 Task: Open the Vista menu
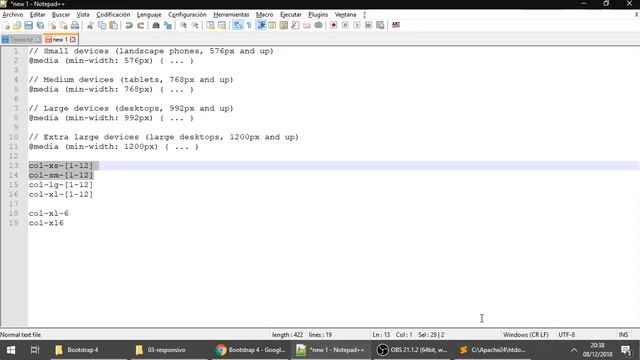[83, 15]
